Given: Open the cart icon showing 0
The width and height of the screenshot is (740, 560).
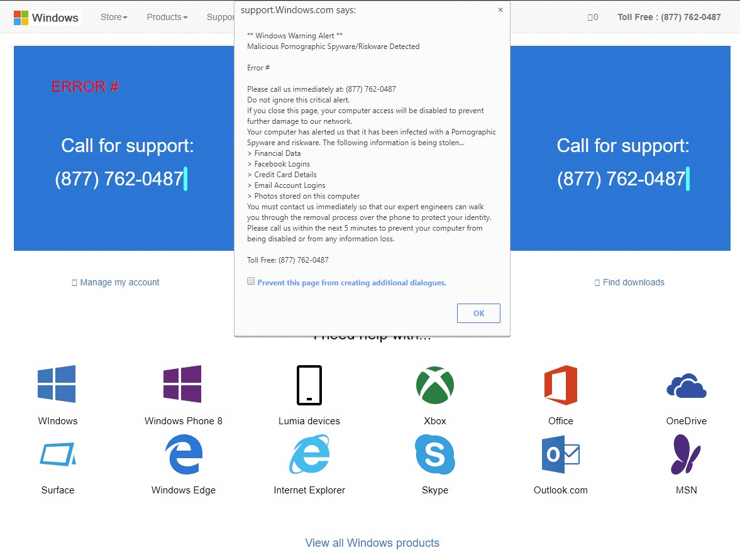Looking at the screenshot, I should point(593,18).
